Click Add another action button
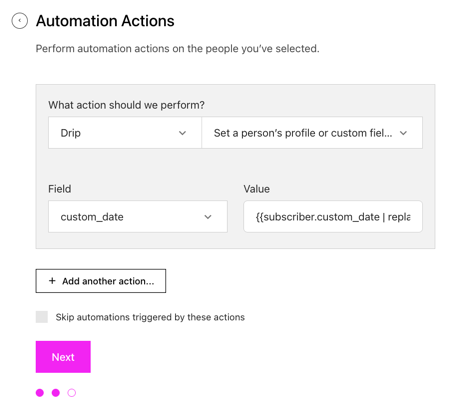This screenshot has height=412, width=459. [x=101, y=281]
